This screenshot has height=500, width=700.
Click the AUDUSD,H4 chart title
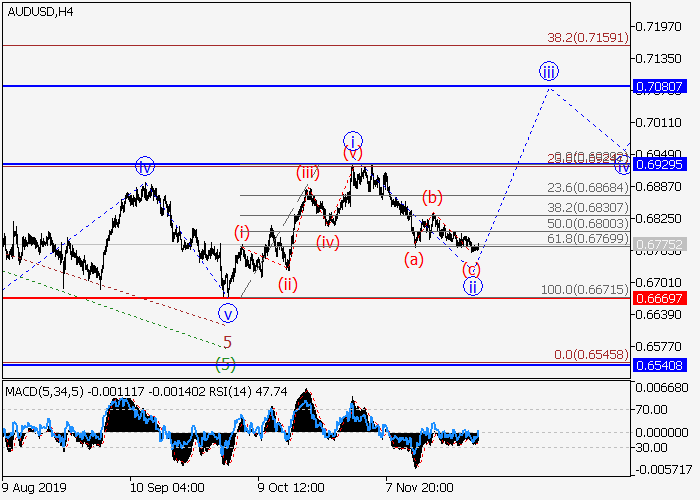(38, 12)
